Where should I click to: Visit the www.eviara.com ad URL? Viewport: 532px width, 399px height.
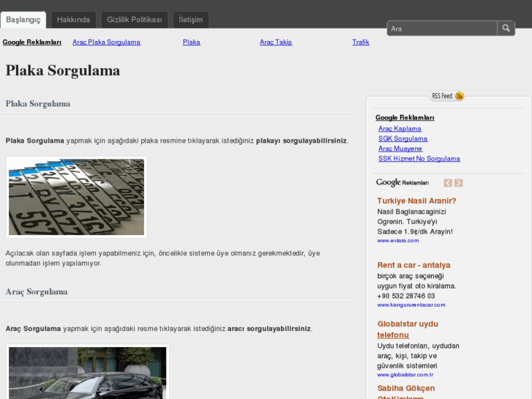[398, 240]
